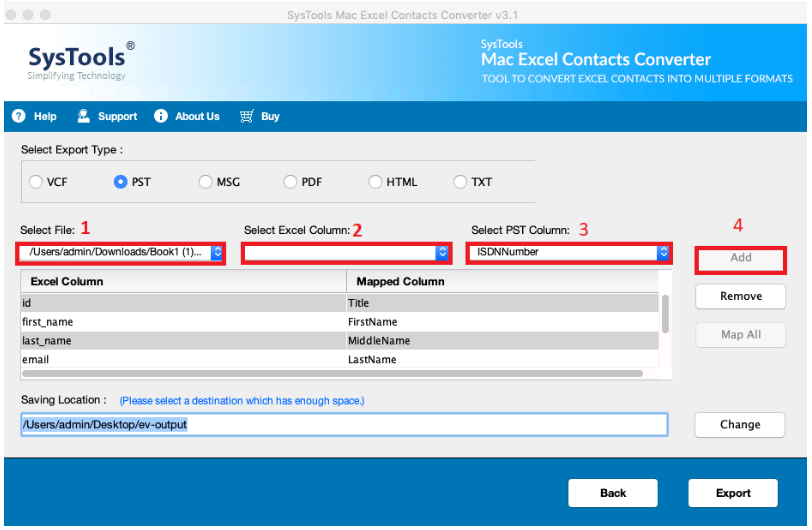The height and width of the screenshot is (530, 812).
Task: Expand the Select Excel Column dropdown
Action: pyautogui.click(x=346, y=253)
